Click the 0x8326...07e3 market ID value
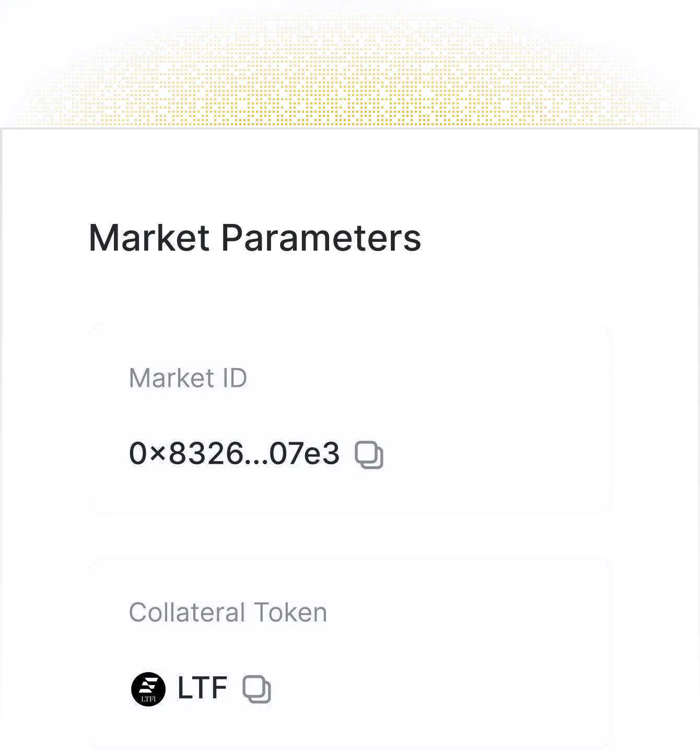The width and height of the screenshot is (700, 754). coord(234,453)
